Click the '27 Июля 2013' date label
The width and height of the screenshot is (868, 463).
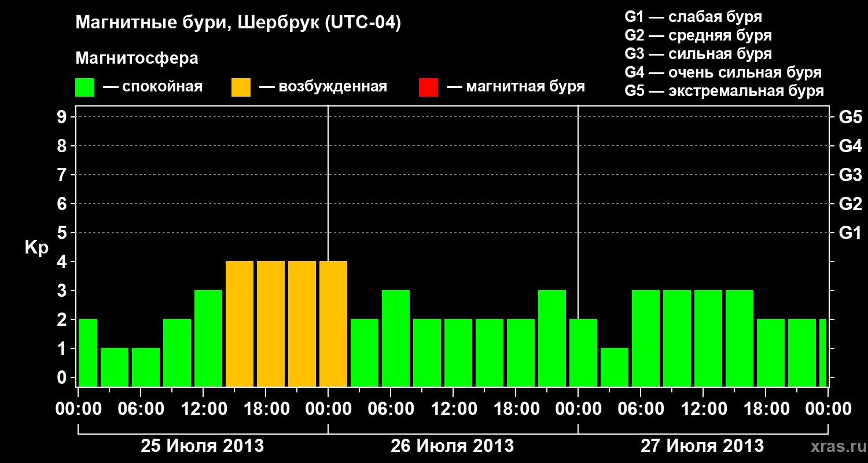click(x=702, y=446)
